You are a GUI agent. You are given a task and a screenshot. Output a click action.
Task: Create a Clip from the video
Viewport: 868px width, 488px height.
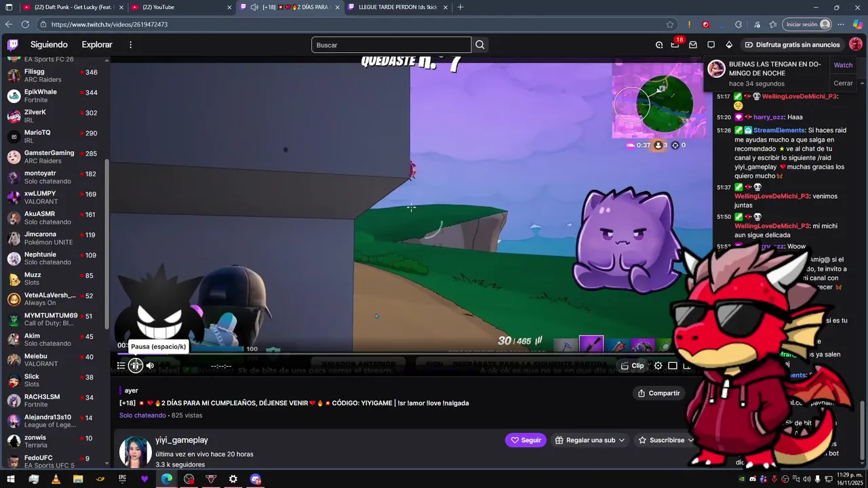(x=633, y=365)
